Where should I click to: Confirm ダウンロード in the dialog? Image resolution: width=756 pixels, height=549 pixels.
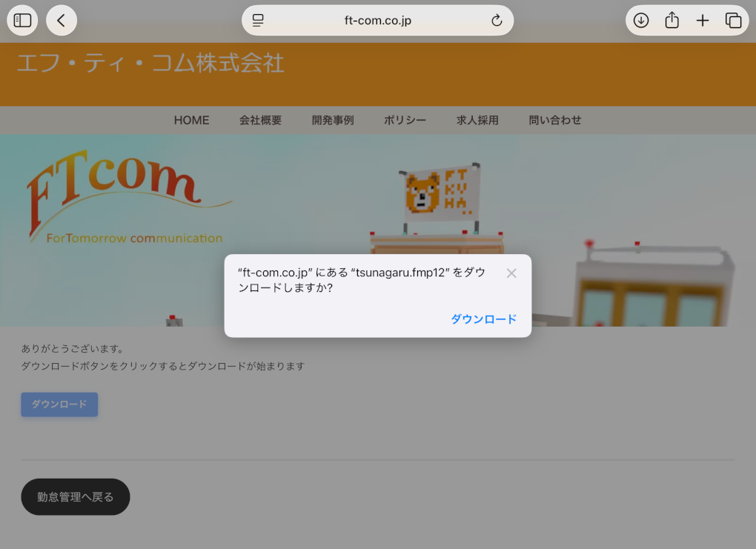tap(483, 319)
